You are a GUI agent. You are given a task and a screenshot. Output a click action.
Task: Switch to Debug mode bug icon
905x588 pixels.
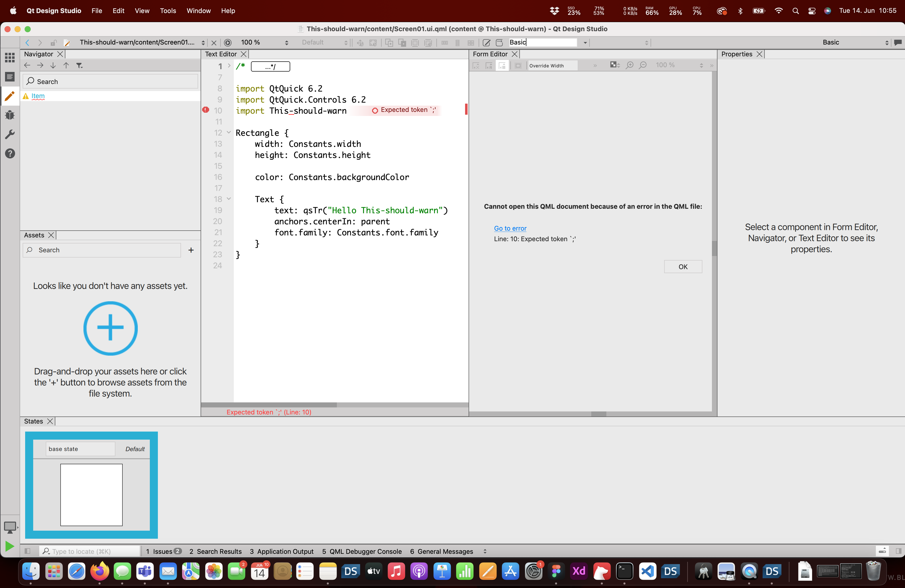10,115
